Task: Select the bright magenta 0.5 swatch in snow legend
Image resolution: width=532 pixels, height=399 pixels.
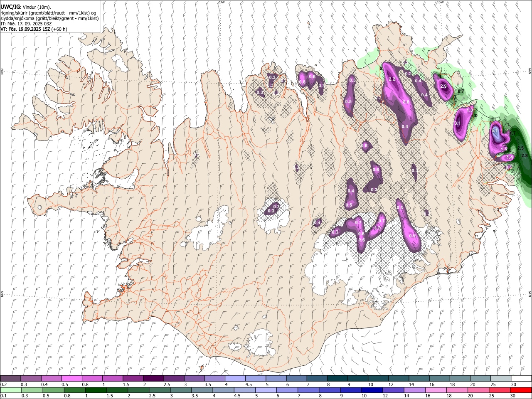Action: pos(71,378)
